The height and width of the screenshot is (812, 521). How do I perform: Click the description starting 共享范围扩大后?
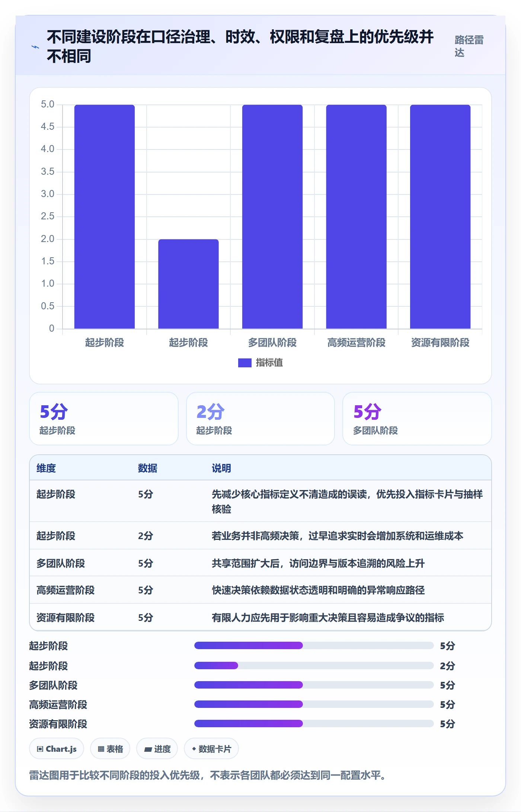tap(318, 563)
